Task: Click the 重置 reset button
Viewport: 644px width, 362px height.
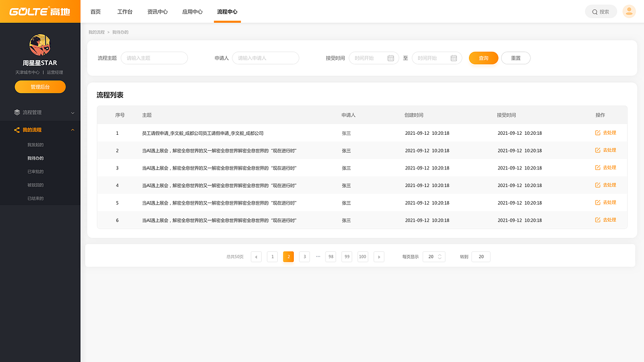Action: (516, 58)
